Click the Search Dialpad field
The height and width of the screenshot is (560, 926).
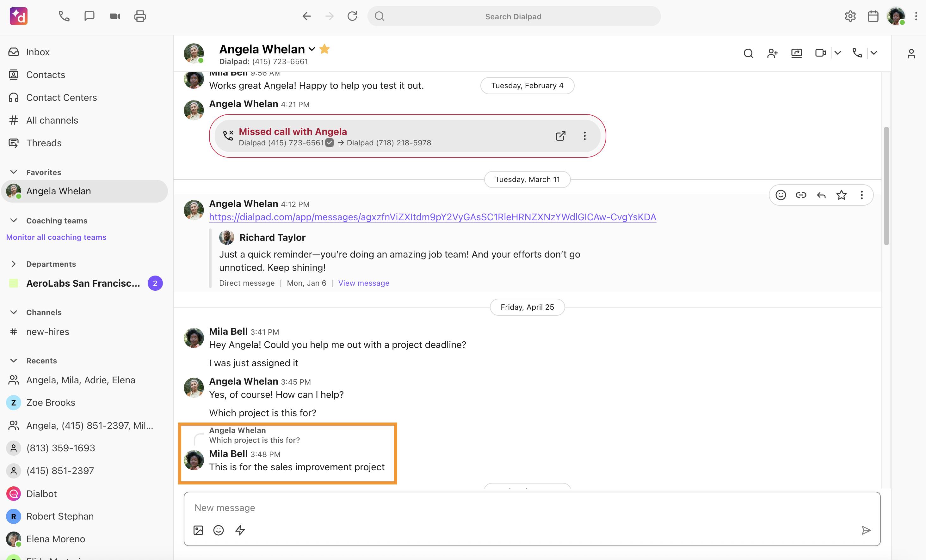coord(514,16)
